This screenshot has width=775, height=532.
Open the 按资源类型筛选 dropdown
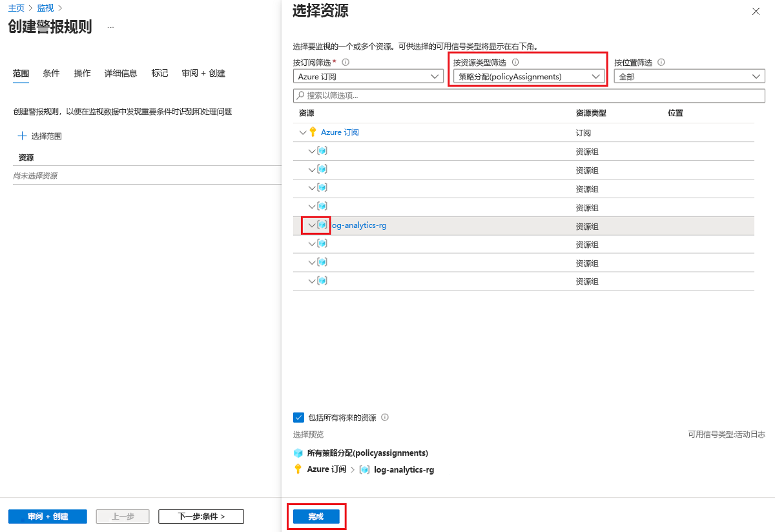[529, 77]
